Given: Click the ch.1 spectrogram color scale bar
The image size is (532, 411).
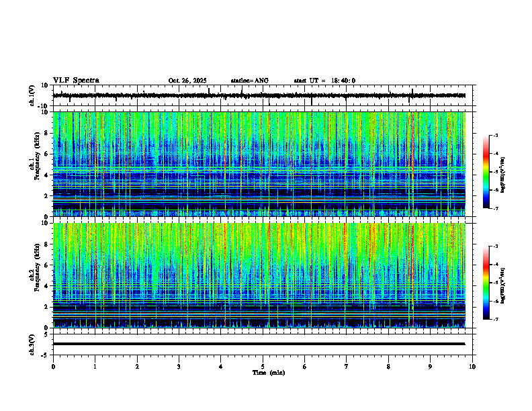Looking at the screenshot, I should (486, 172).
